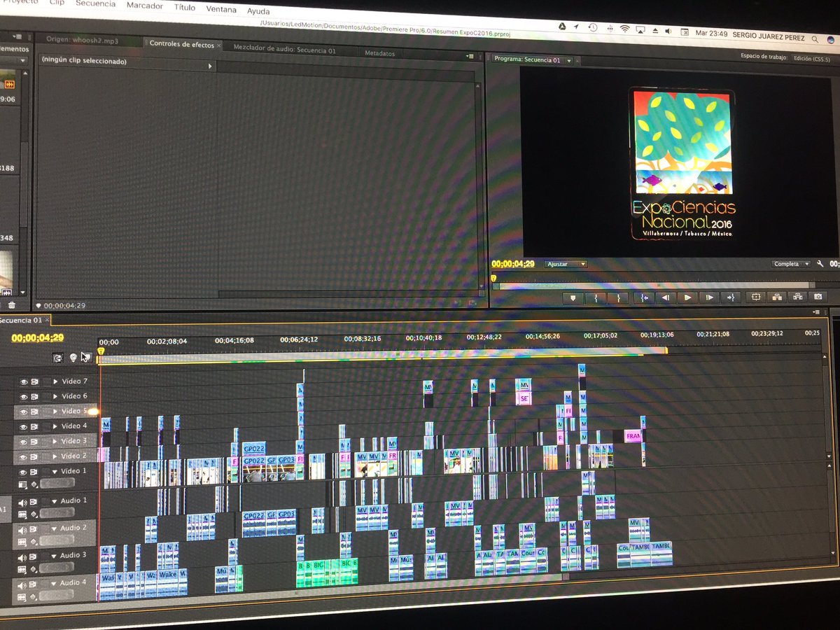Hide the Video 6 track with eye icon

pyautogui.click(x=23, y=397)
